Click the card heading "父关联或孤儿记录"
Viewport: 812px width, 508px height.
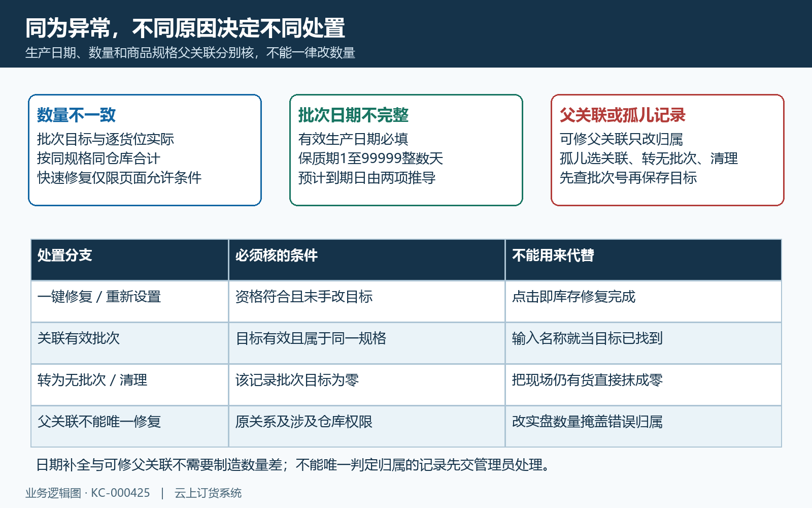tap(623, 115)
